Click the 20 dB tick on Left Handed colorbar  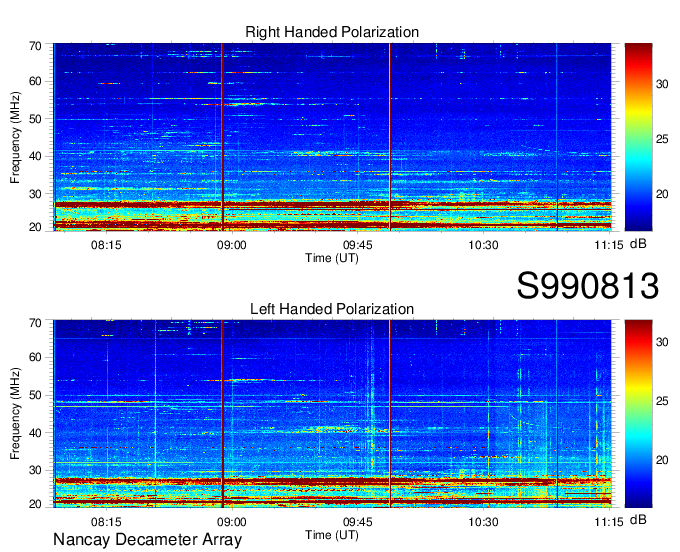(662, 460)
